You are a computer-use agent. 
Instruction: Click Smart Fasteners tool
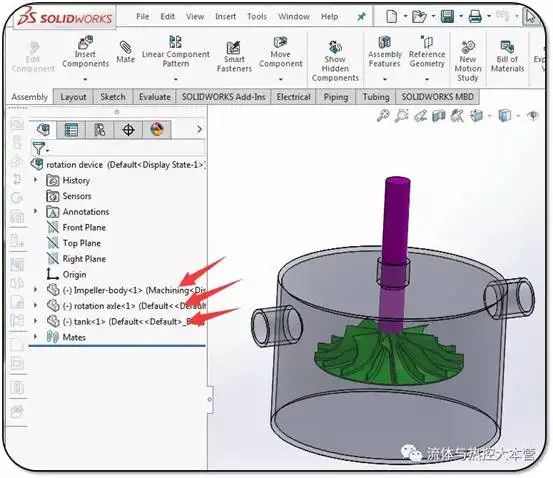234,56
